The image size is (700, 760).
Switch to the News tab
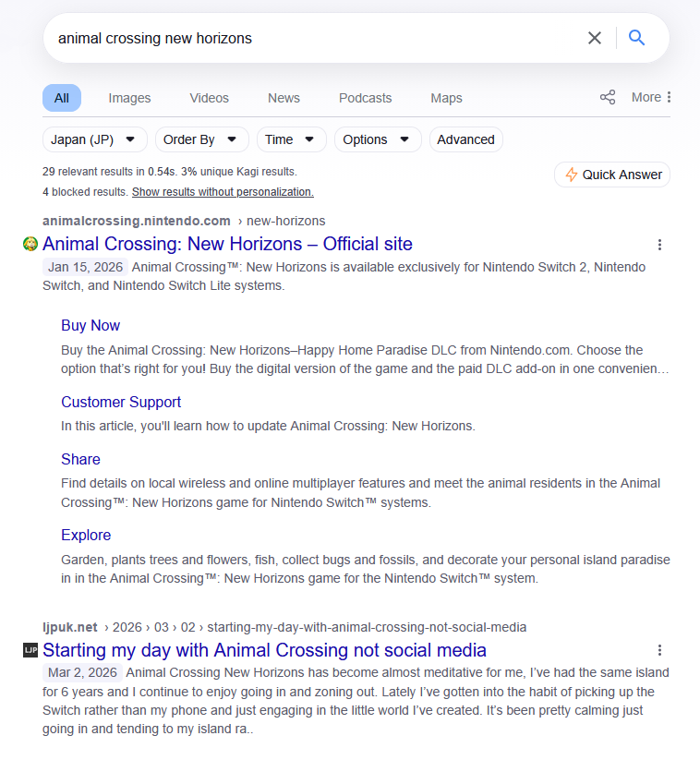[284, 98]
